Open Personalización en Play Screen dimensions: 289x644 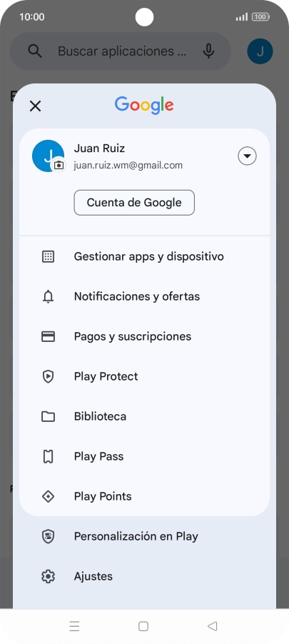pos(144,536)
